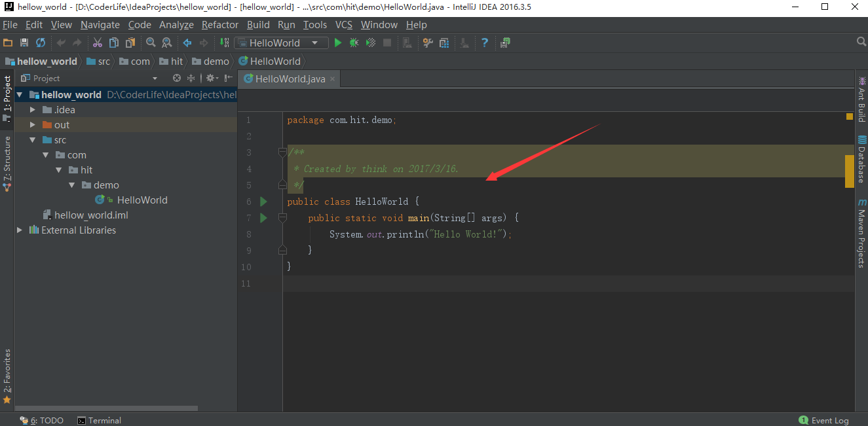Fold the main method body
Screen dimensions: 868x426
click(x=282, y=218)
